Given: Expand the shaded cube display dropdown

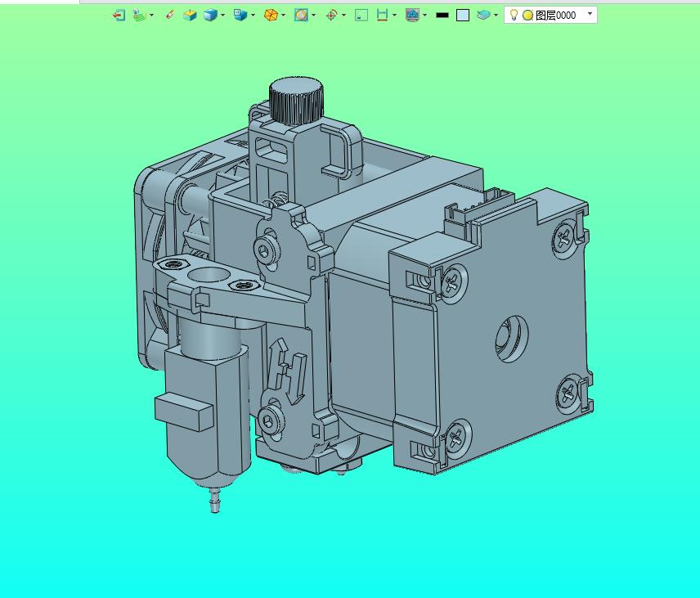Looking at the screenshot, I should [222, 16].
